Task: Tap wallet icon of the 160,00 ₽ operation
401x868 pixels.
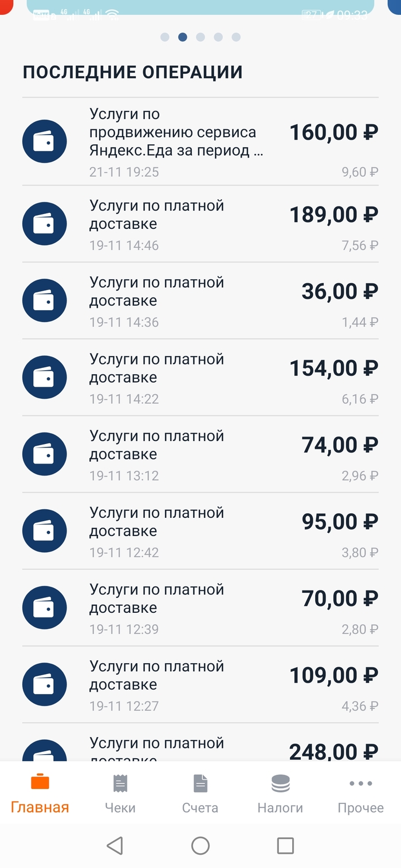Action: point(45,141)
